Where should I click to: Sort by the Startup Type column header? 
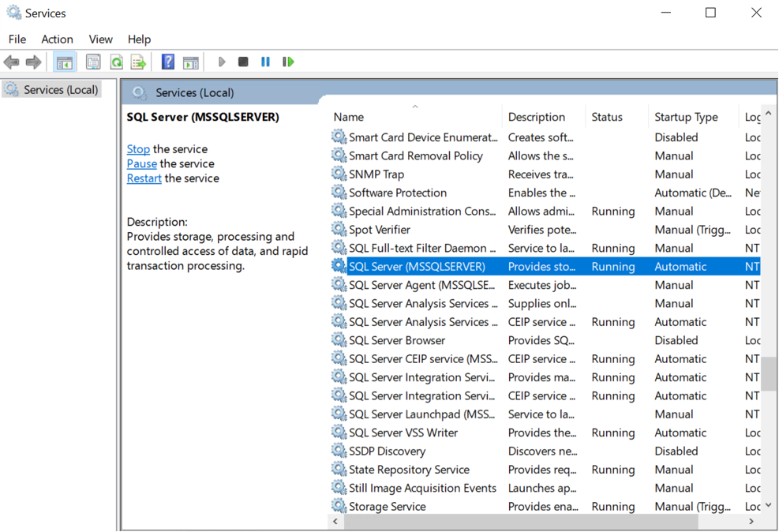point(694,118)
